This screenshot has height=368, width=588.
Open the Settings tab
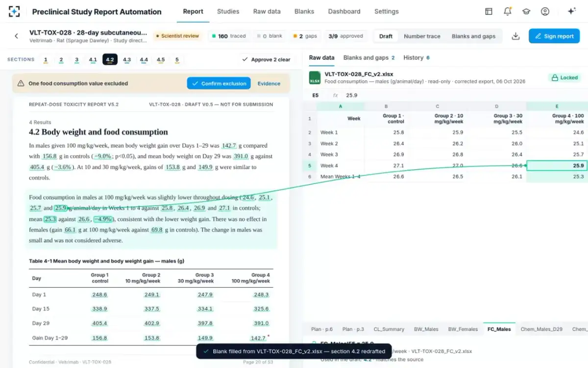(x=387, y=11)
